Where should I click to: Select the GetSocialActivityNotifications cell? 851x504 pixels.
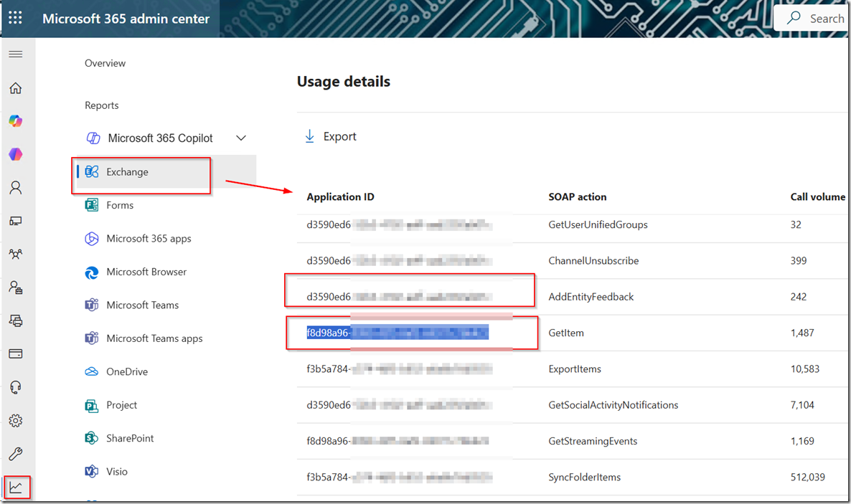point(613,405)
